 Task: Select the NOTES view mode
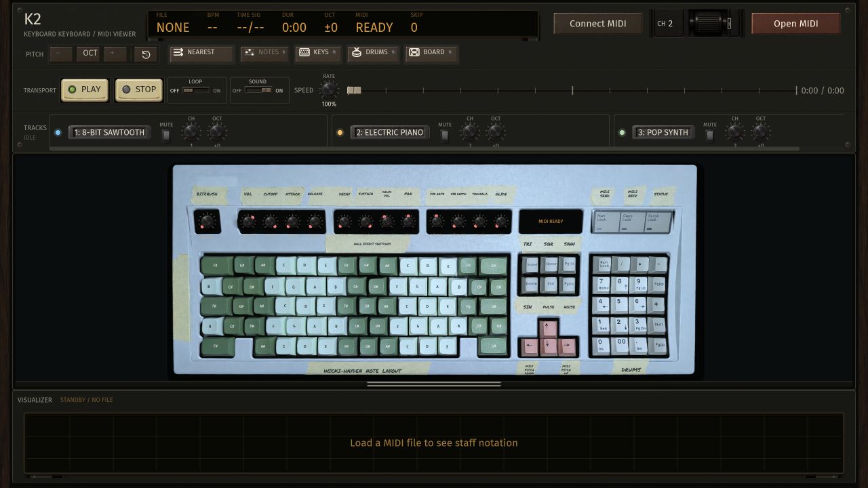(264, 53)
